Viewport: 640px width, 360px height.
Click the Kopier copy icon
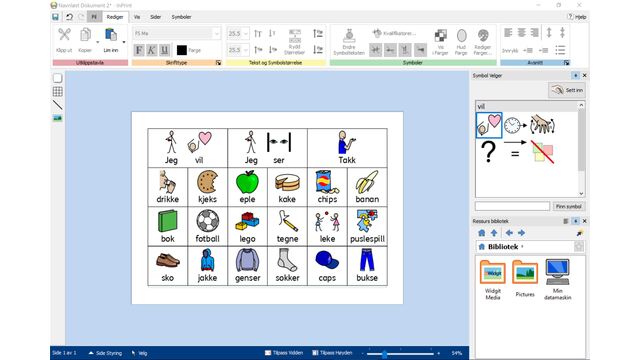tap(85, 35)
